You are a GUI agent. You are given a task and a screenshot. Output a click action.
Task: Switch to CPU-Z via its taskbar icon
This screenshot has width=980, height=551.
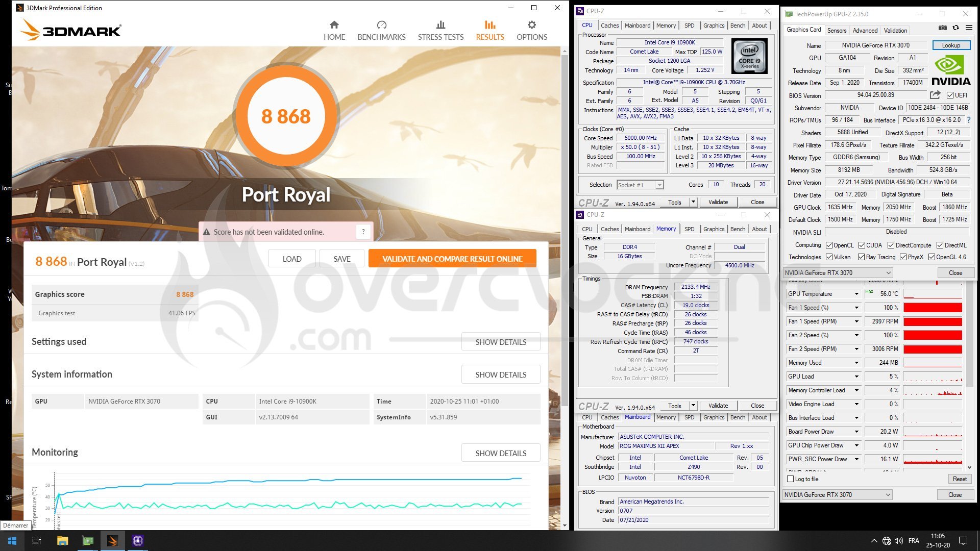click(x=138, y=541)
